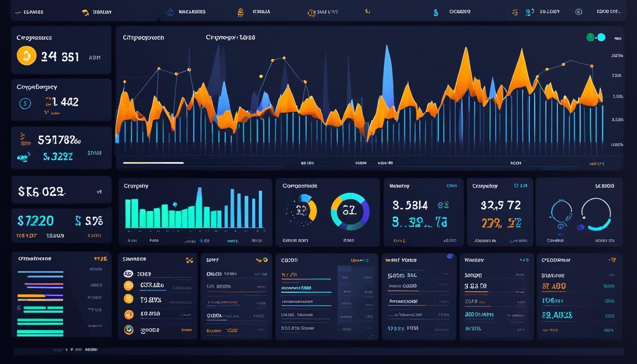Viewport: 637px width, 364px height.
Task: Click the orange progress bar under 3.88 value
Action: point(476,293)
